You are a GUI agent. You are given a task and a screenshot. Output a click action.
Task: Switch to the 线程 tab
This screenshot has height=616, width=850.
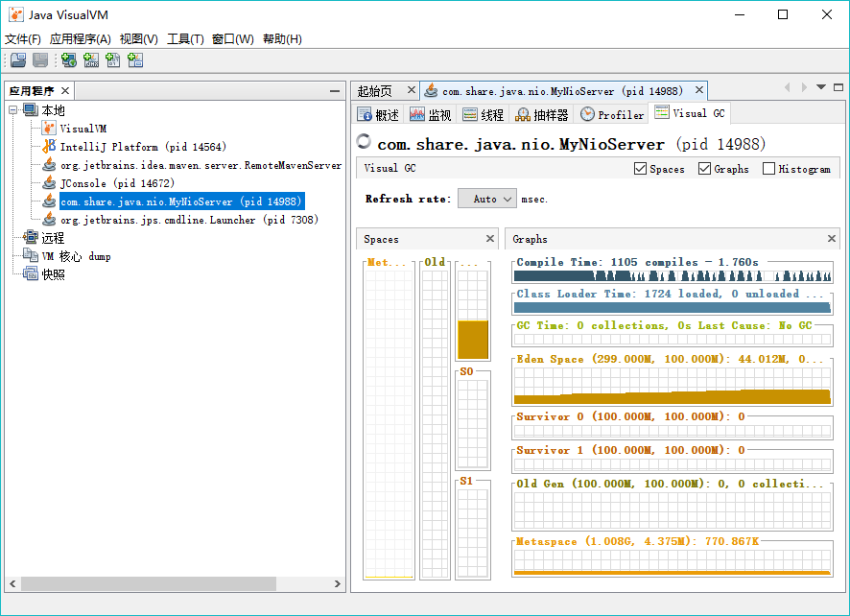pos(483,115)
